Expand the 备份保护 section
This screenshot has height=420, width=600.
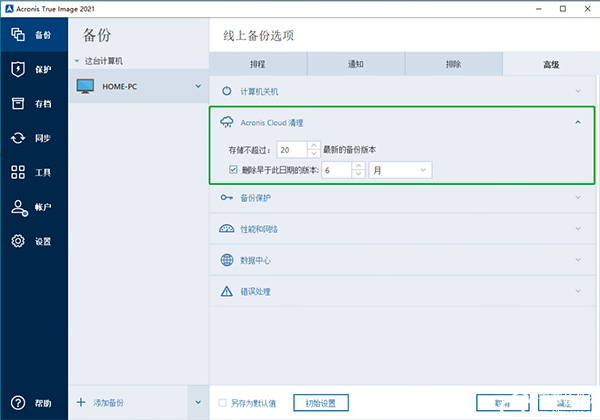[x=400, y=197]
